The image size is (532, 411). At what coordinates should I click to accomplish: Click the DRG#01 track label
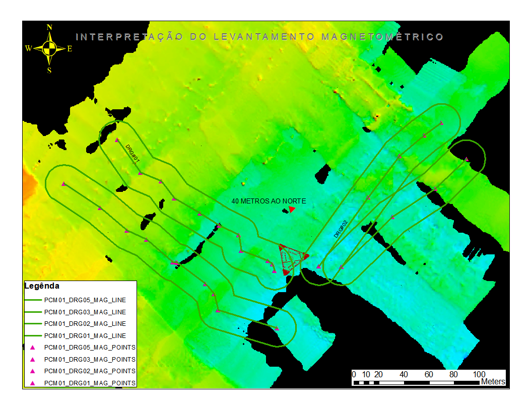[132, 154]
